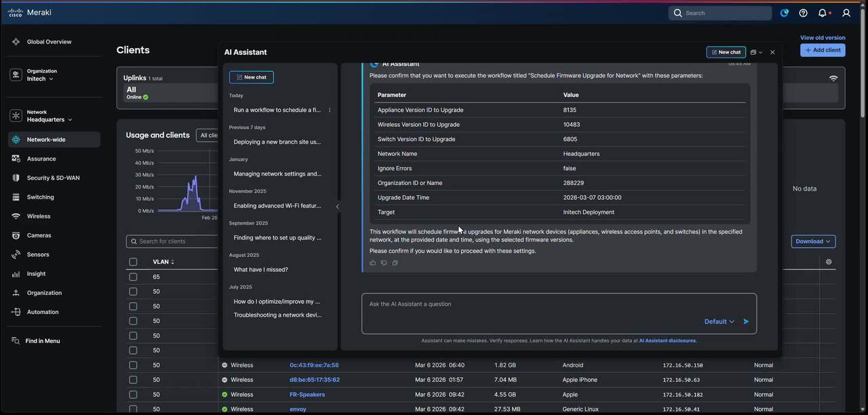This screenshot has height=415, width=868.
Task: Open the Wireless sidebar menu
Action: click(x=39, y=216)
